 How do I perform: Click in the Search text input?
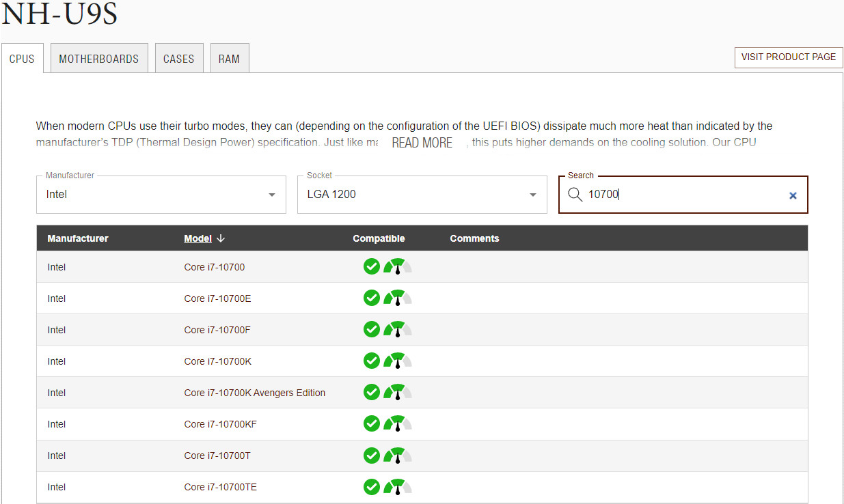coord(683,195)
